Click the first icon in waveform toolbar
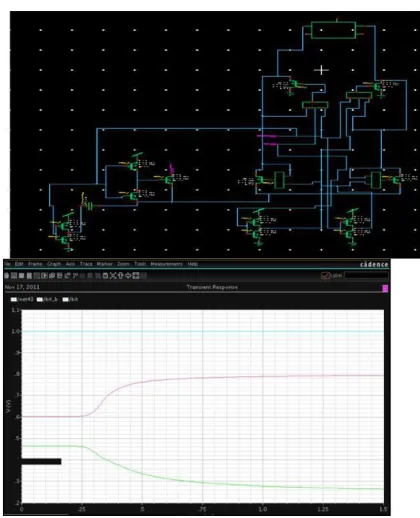This screenshot has width=420, height=518. tap(6, 276)
